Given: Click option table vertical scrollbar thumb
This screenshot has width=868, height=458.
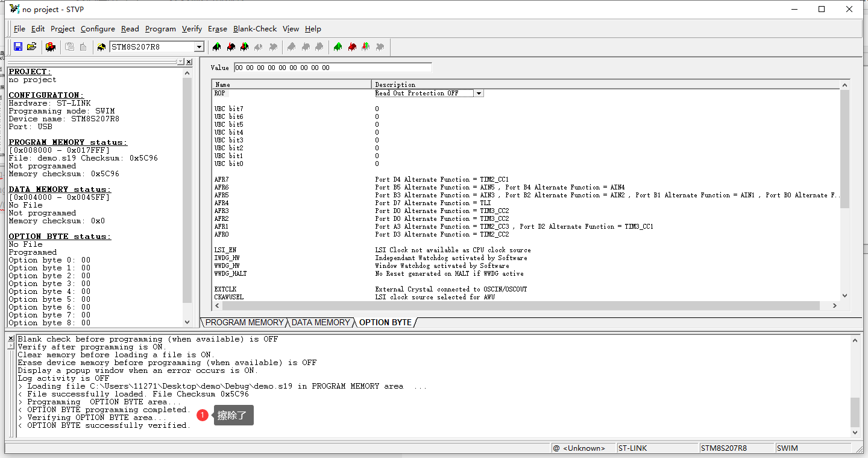Looking at the screenshot, I should pyautogui.click(x=844, y=148).
